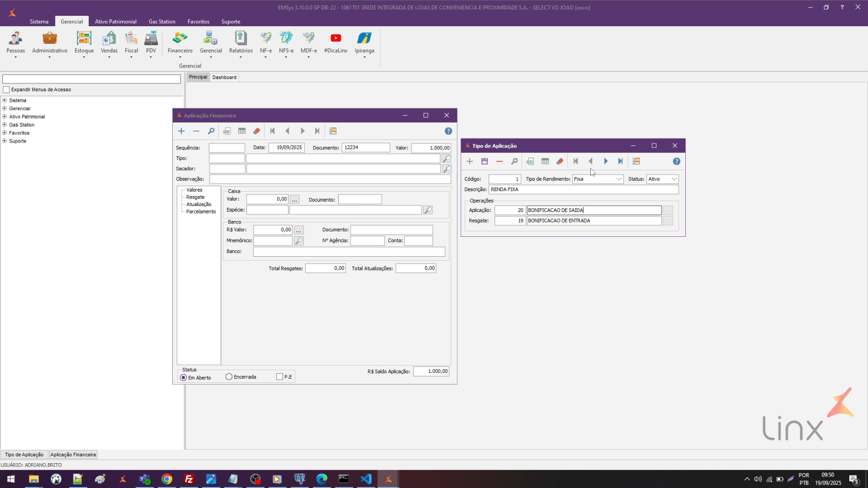Check the P.E checkbox
This screenshot has width=868, height=488.
[280, 377]
